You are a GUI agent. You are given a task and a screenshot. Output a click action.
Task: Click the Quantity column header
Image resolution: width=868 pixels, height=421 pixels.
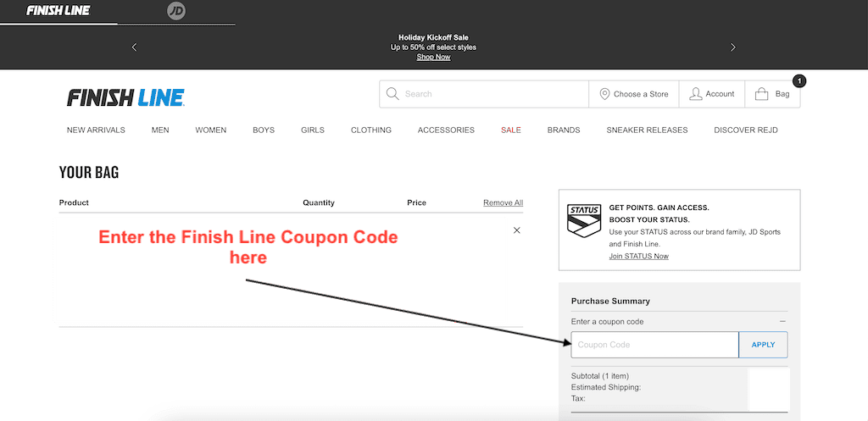[319, 203]
